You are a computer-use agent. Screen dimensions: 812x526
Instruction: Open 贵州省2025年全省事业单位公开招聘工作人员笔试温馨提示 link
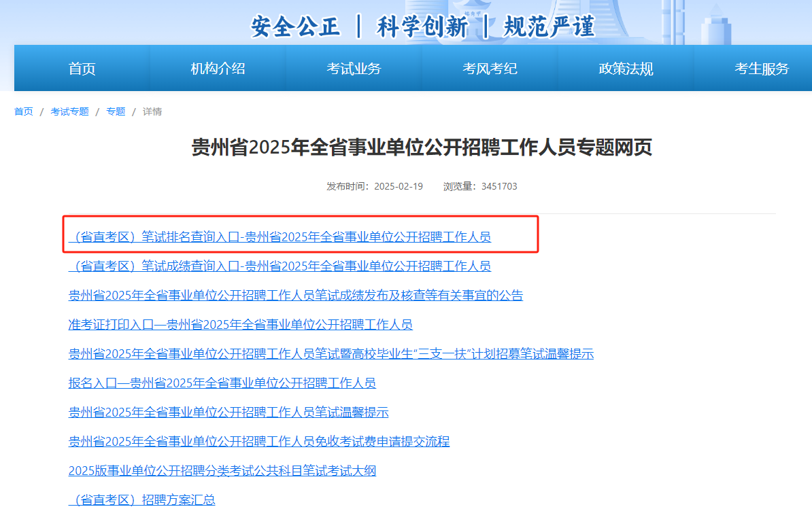tap(229, 412)
